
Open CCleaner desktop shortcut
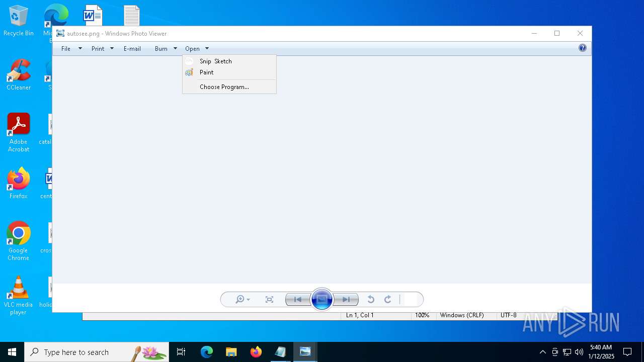coord(19,75)
